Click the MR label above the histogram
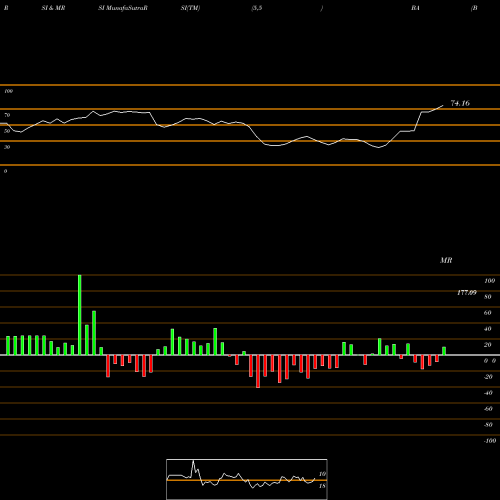Image resolution: width=500 pixels, height=500 pixels. [446, 260]
